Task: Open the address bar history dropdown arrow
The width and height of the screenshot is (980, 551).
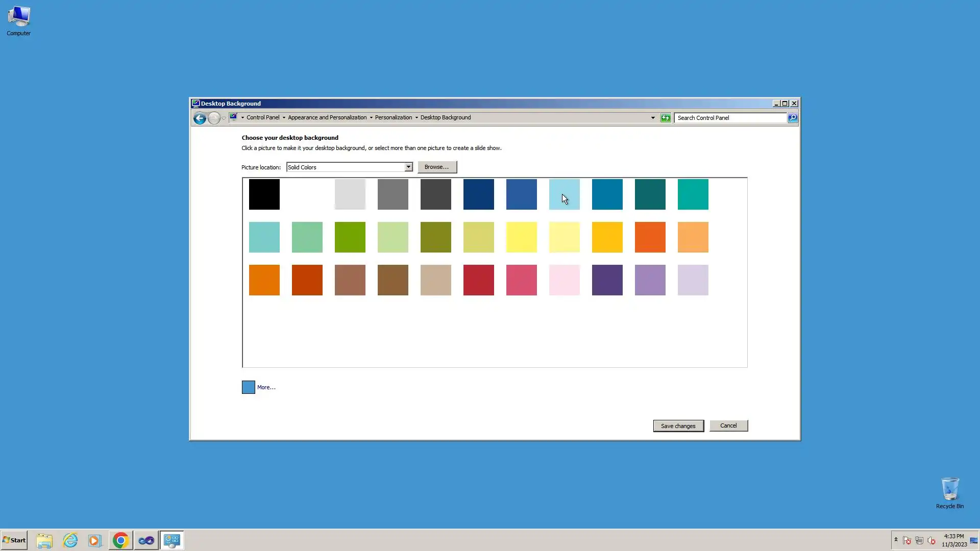Action: click(x=653, y=118)
